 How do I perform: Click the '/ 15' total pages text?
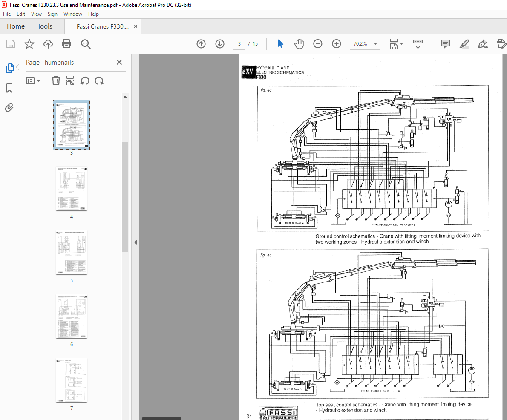pyautogui.click(x=253, y=43)
